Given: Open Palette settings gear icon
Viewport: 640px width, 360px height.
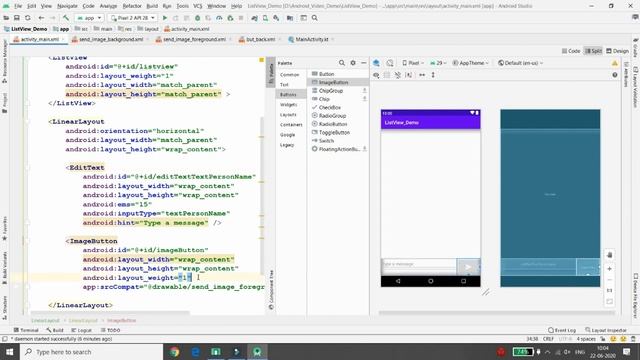Looking at the screenshot, I should click(x=353, y=63).
